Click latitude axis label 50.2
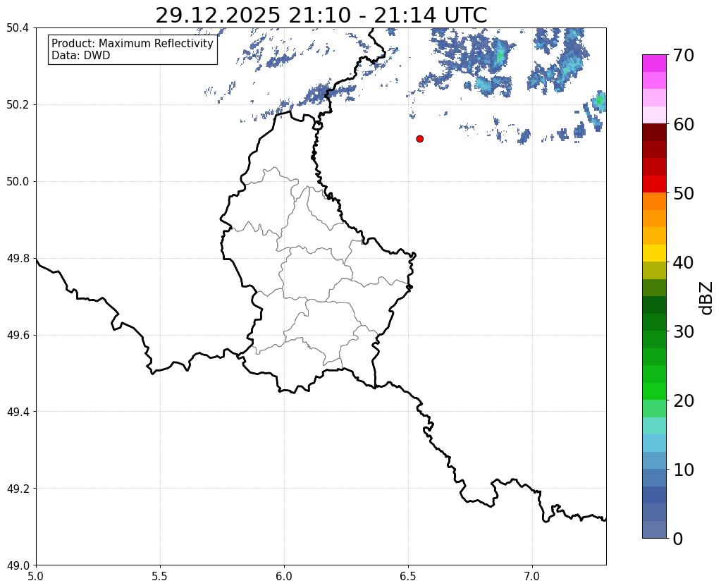This screenshot has height=588, width=721. 18,105
